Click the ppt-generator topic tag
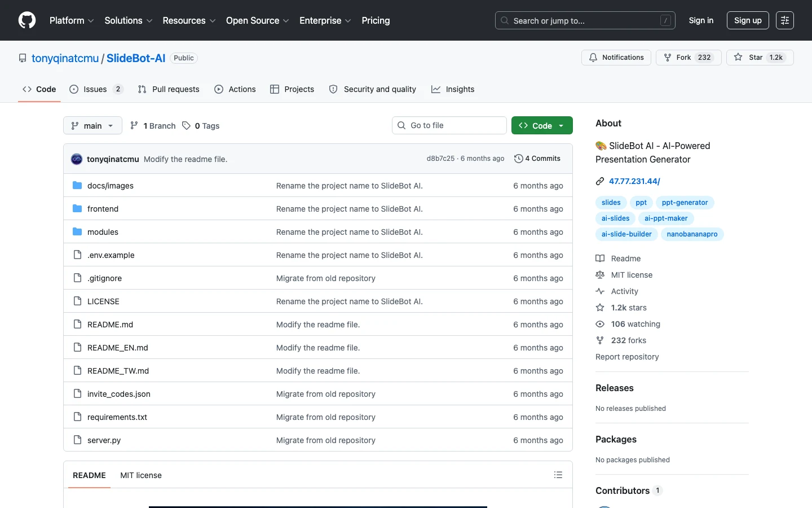 click(x=685, y=203)
